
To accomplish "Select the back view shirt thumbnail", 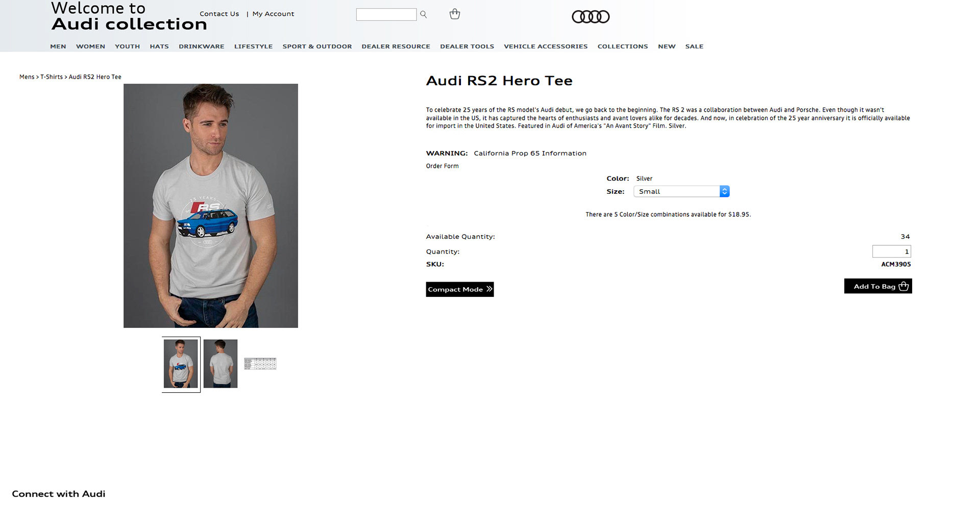I will (220, 364).
